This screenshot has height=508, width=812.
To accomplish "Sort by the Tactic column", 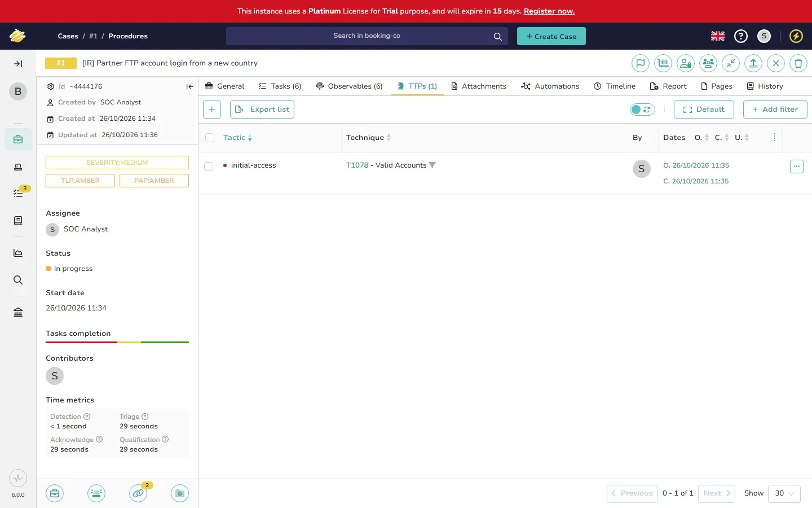I will click(238, 138).
